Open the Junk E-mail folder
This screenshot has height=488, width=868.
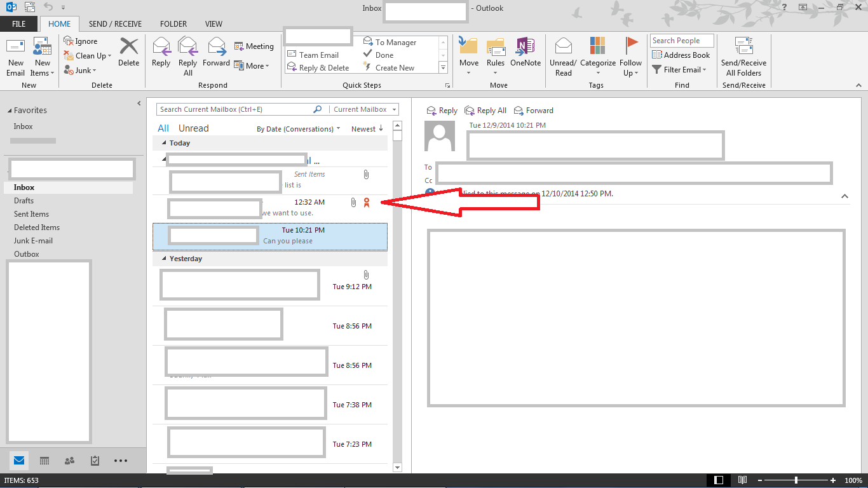33,241
